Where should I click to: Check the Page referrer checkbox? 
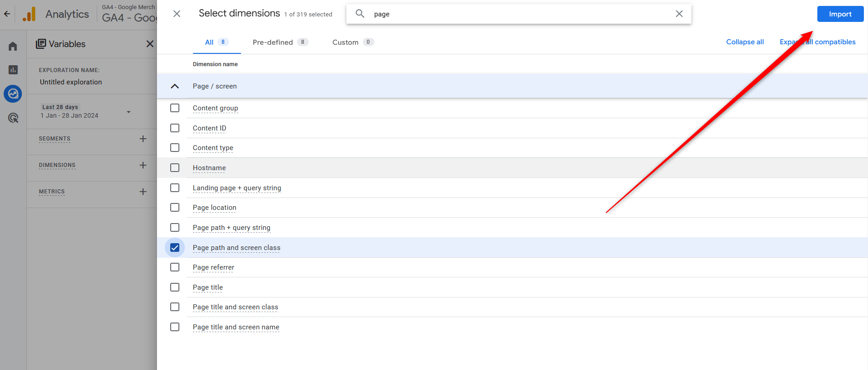[x=175, y=267]
